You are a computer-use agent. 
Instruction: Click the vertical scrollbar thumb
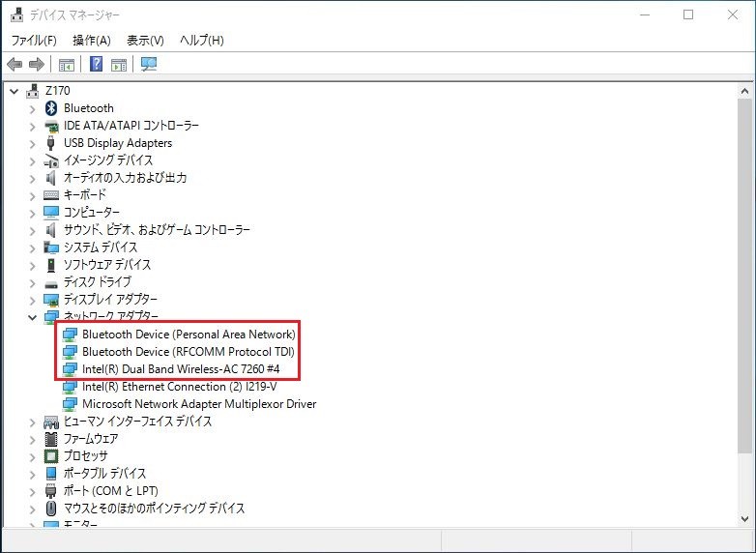click(744, 276)
